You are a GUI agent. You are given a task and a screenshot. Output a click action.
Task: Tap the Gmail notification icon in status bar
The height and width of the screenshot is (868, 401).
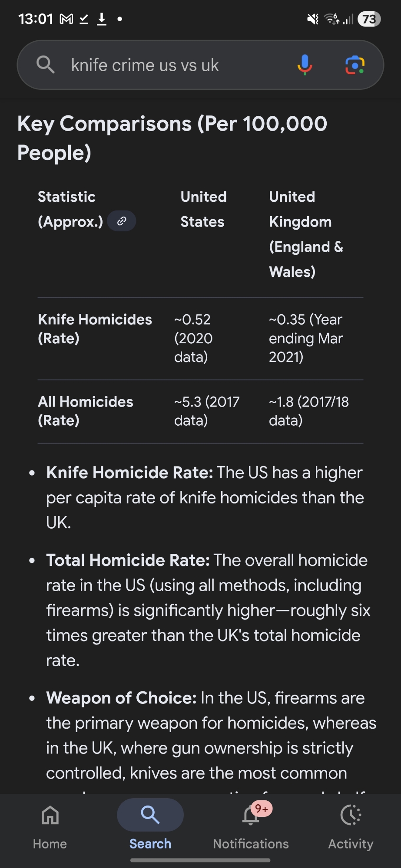(x=66, y=19)
